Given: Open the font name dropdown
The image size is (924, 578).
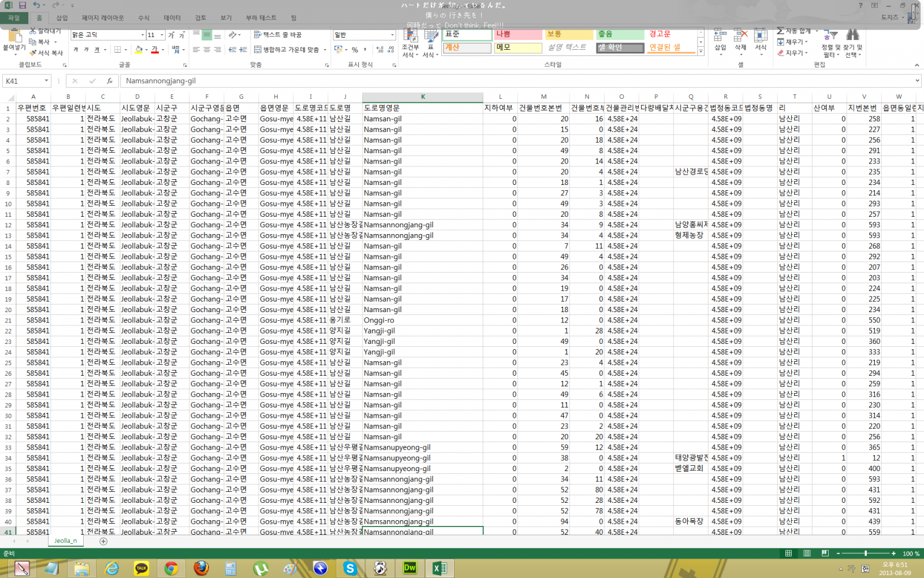Looking at the screenshot, I should click(142, 35).
